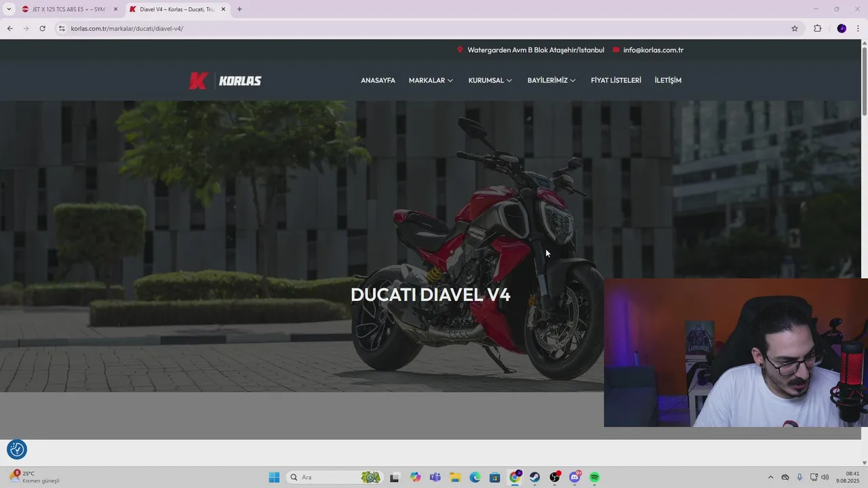Open Microsoft Edge from taskbar

[x=475, y=477]
